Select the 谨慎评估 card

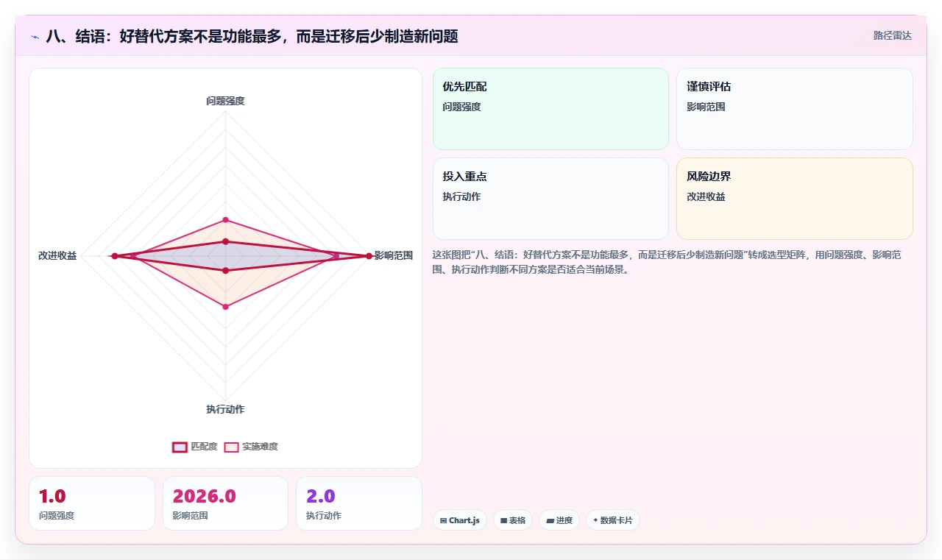795,109
